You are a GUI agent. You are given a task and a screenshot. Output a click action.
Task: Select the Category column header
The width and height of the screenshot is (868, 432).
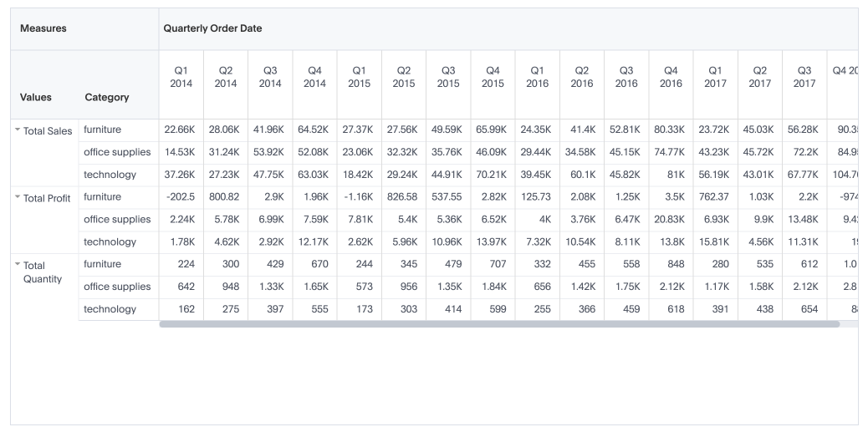(107, 97)
